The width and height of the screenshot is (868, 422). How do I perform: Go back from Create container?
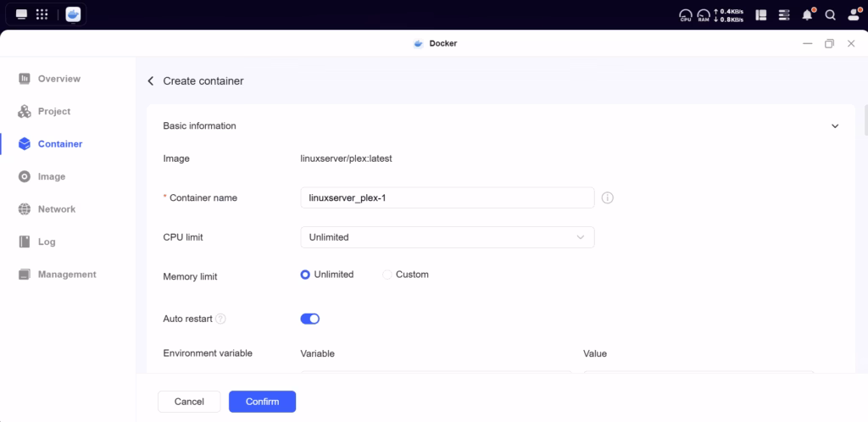point(151,81)
